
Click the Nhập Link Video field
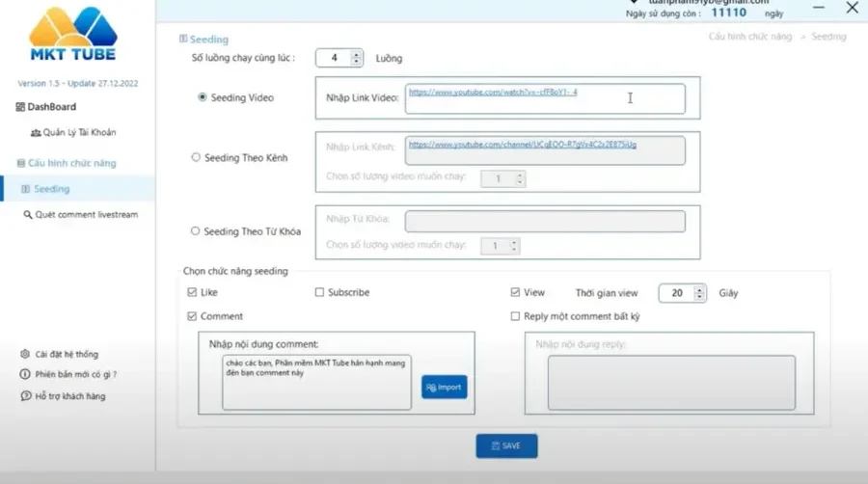click(x=545, y=98)
